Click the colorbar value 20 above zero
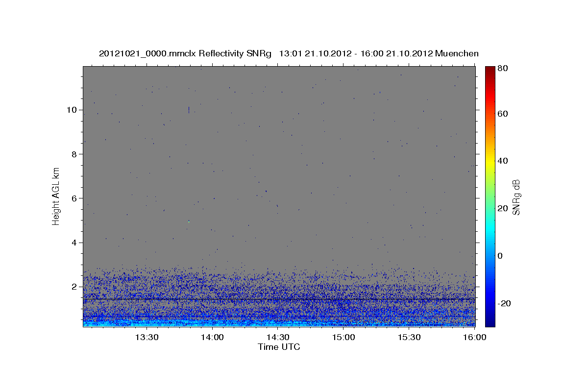588x392 pixels. [503, 208]
